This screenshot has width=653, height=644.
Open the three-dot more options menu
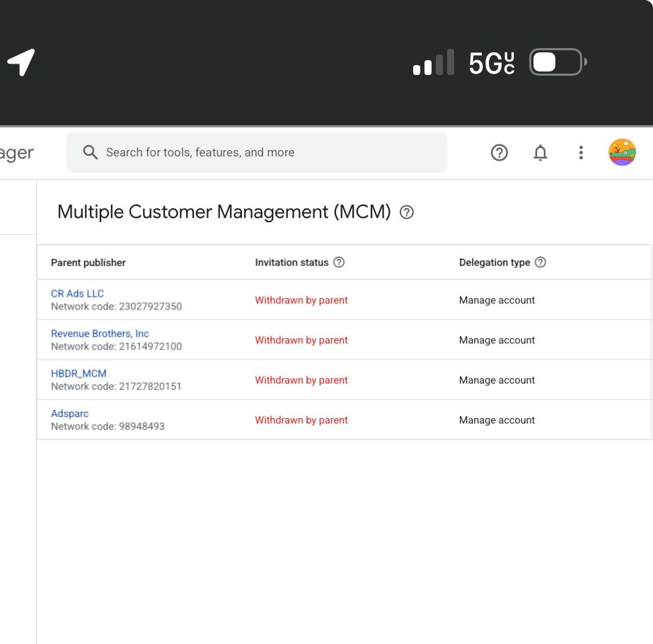pyautogui.click(x=581, y=152)
